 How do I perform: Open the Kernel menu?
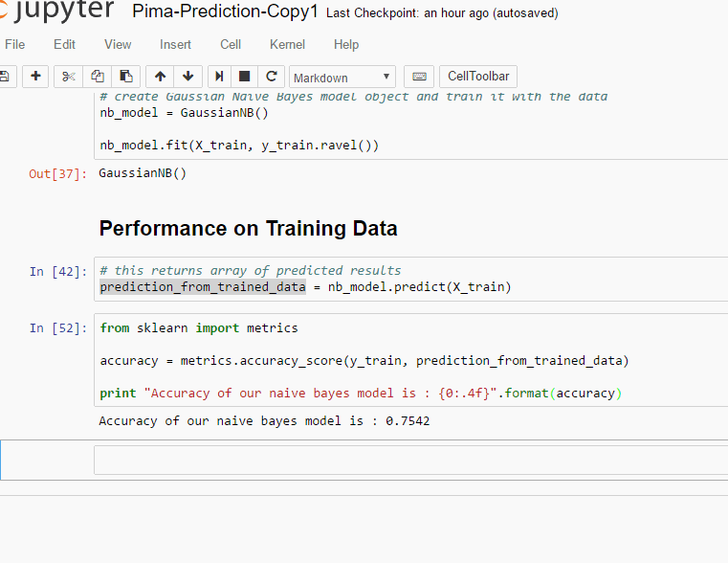(287, 44)
